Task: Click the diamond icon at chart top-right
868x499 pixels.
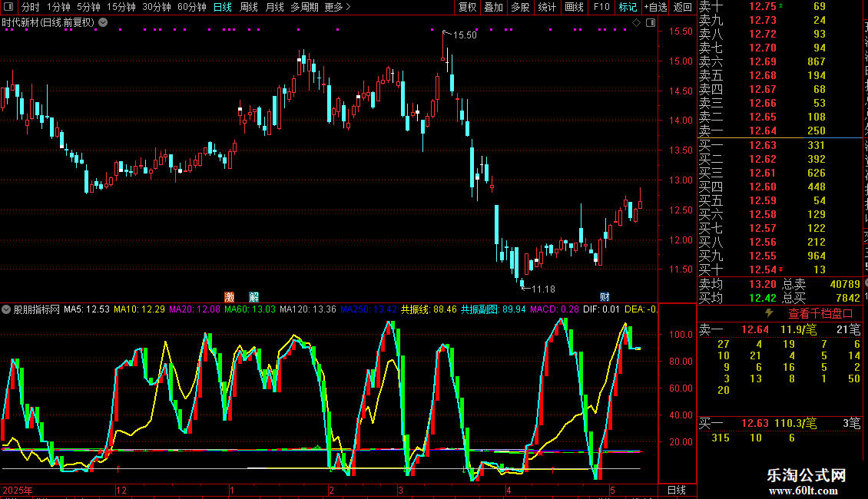Action: (x=636, y=23)
